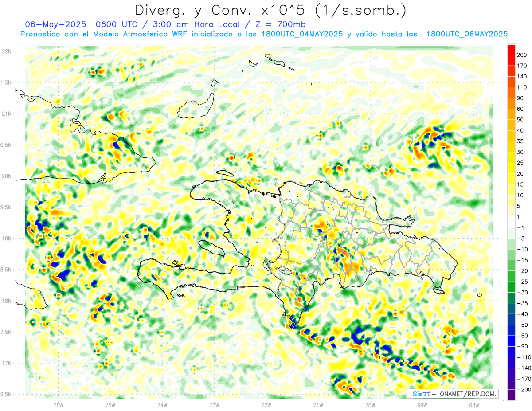
Task: Click the '-20' colorbar label
Action: (522, 271)
